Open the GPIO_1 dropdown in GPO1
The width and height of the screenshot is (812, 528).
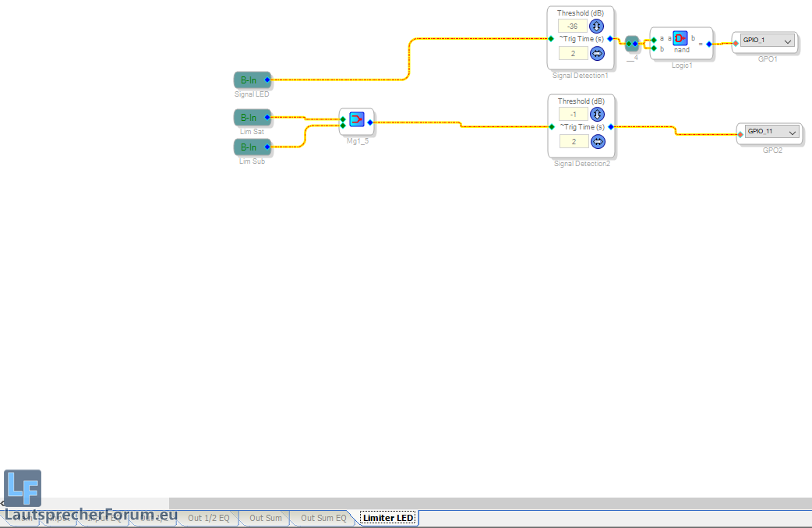(787, 41)
